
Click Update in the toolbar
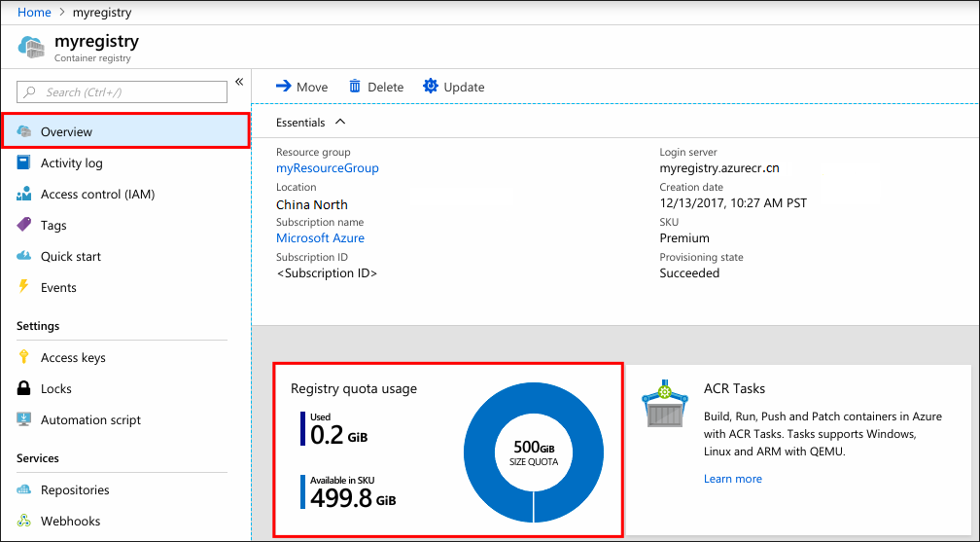coord(454,87)
